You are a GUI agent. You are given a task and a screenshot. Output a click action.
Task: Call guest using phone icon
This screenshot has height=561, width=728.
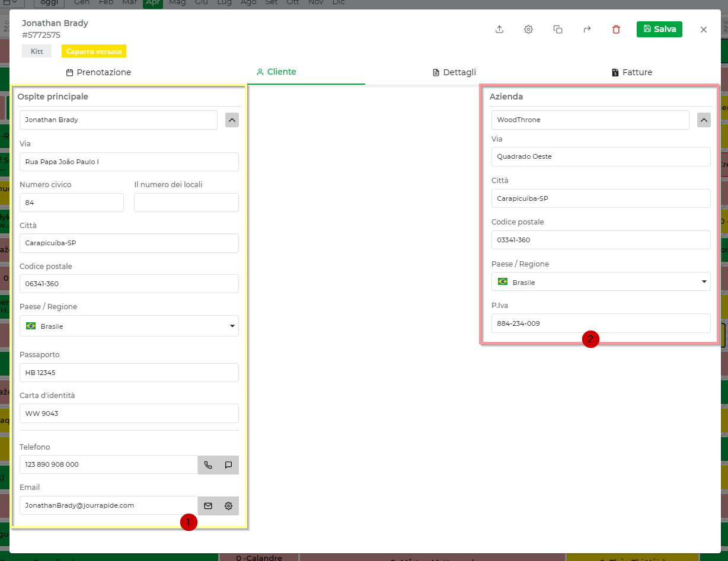[x=208, y=465]
